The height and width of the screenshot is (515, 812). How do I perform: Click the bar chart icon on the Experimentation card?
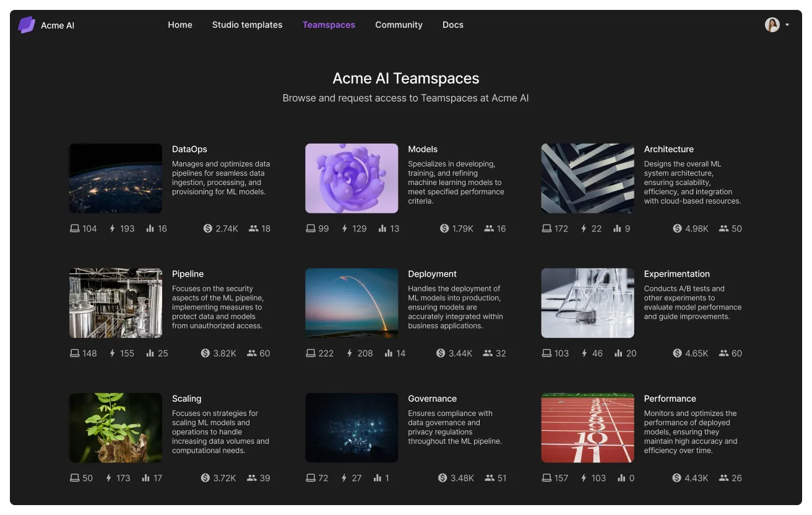click(618, 353)
